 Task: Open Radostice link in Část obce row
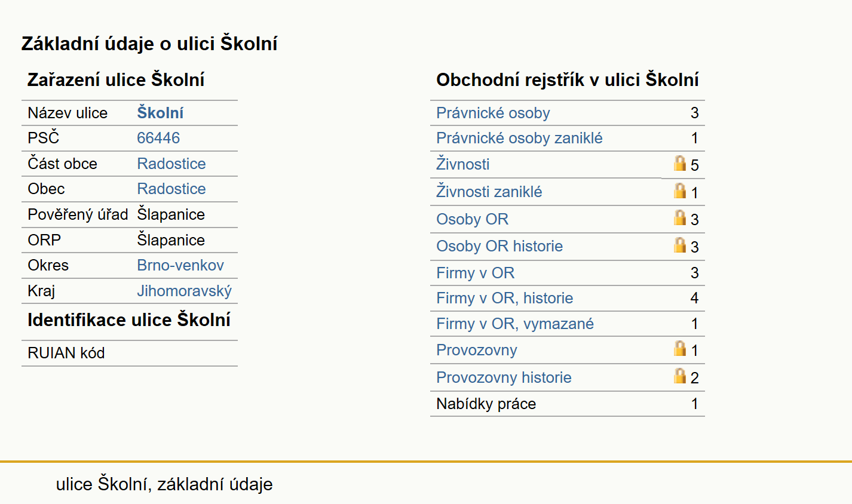[171, 164]
